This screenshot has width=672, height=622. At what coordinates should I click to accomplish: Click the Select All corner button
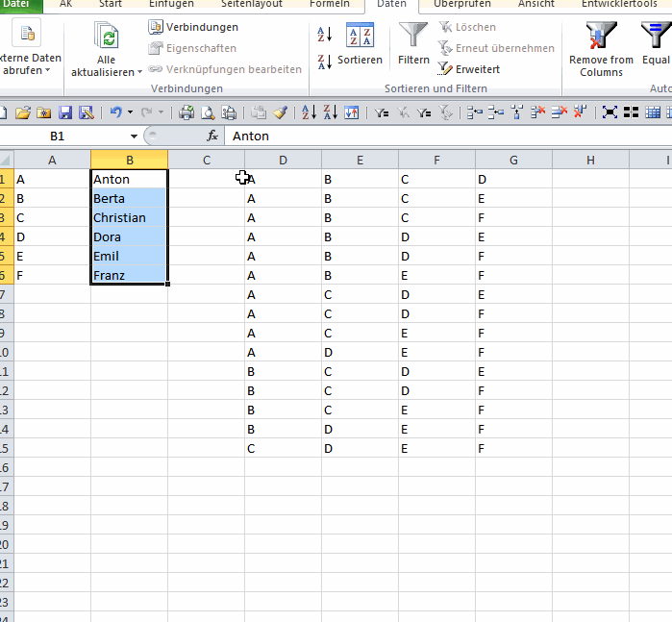[x=6, y=160]
